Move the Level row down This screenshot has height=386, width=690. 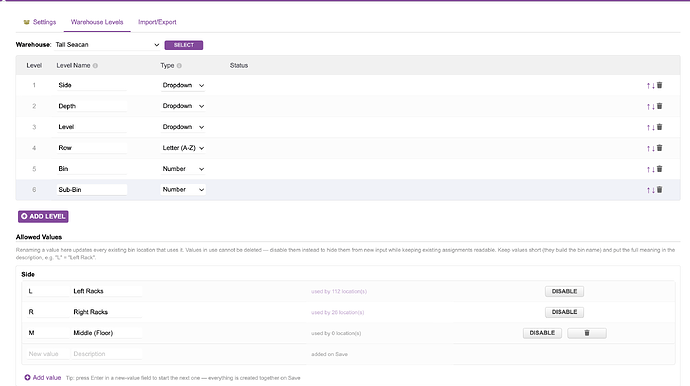coord(653,127)
